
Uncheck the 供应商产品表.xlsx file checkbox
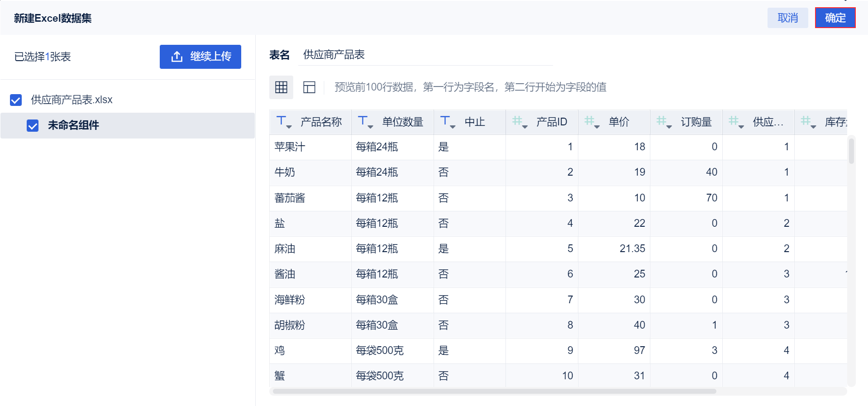(x=16, y=100)
